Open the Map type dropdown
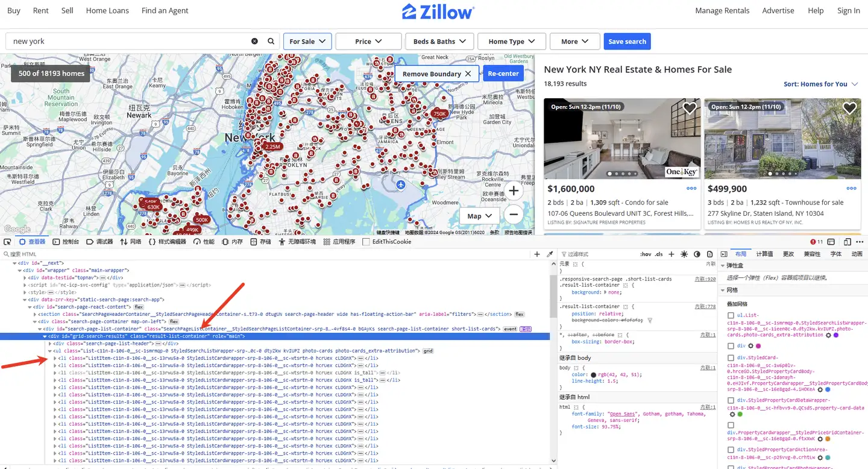Screen dimensions: 868x469 pyautogui.click(x=480, y=216)
